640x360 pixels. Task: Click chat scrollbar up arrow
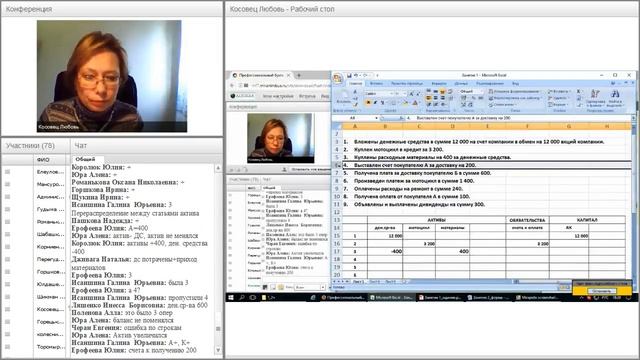pyautogui.click(x=218, y=168)
